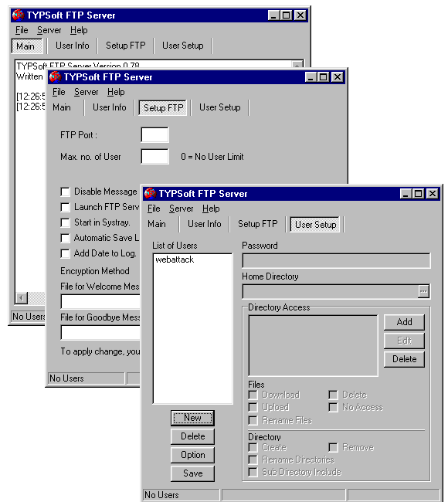Toggle the Files Upload checkbox
Viewport: 448px width, 502px height.
click(x=253, y=407)
